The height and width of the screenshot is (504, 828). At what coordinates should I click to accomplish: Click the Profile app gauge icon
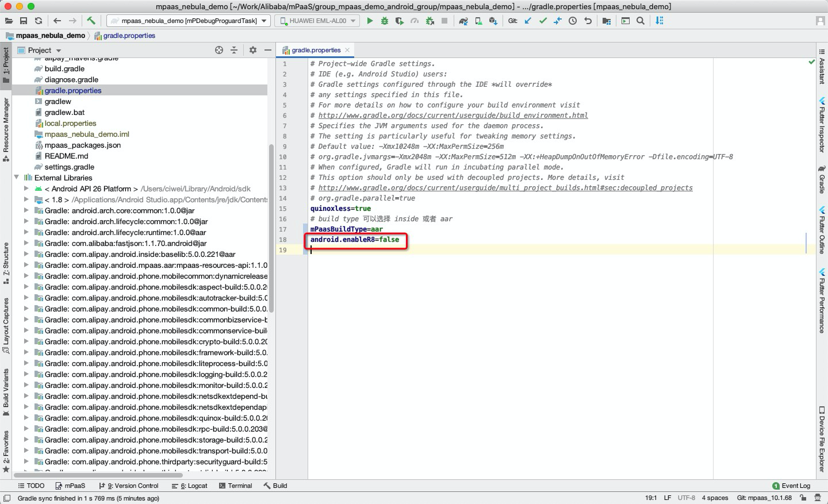pos(415,21)
